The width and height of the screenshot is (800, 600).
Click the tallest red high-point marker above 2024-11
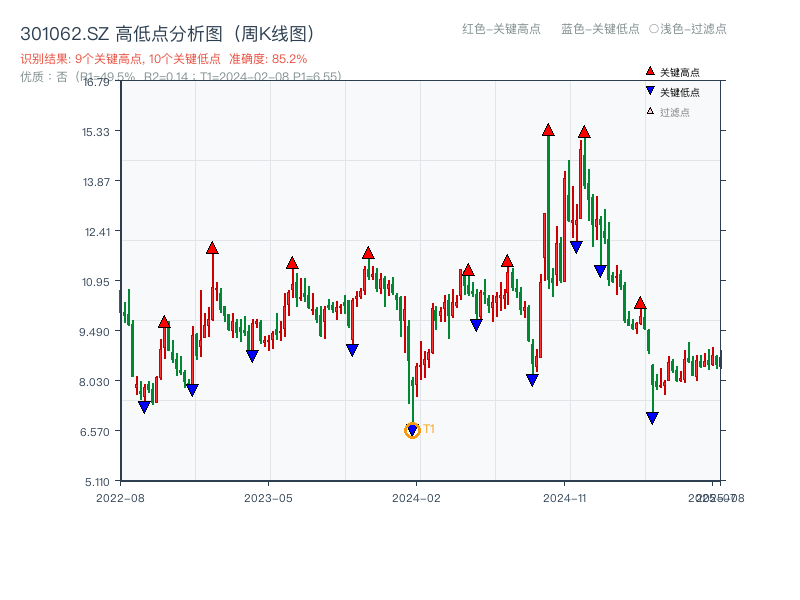[549, 128]
